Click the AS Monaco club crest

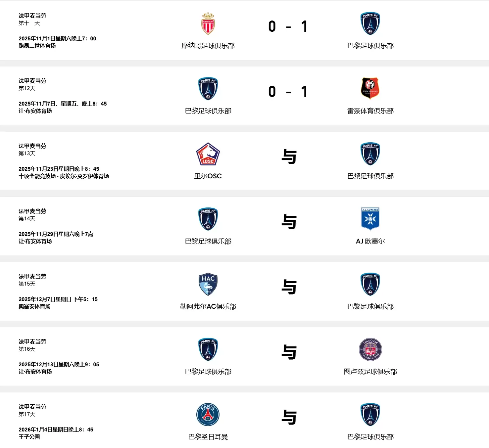click(x=208, y=24)
